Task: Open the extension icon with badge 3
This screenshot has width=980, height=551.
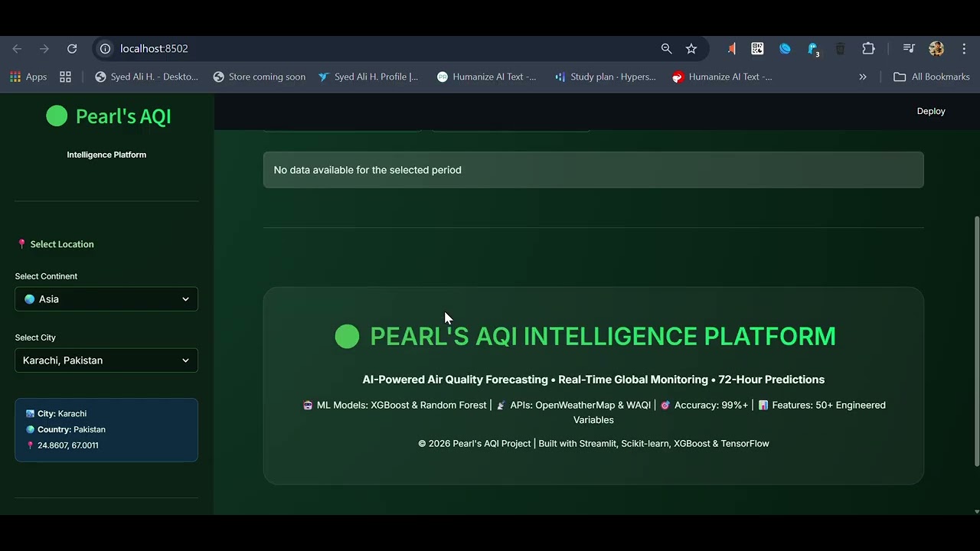Action: click(813, 49)
